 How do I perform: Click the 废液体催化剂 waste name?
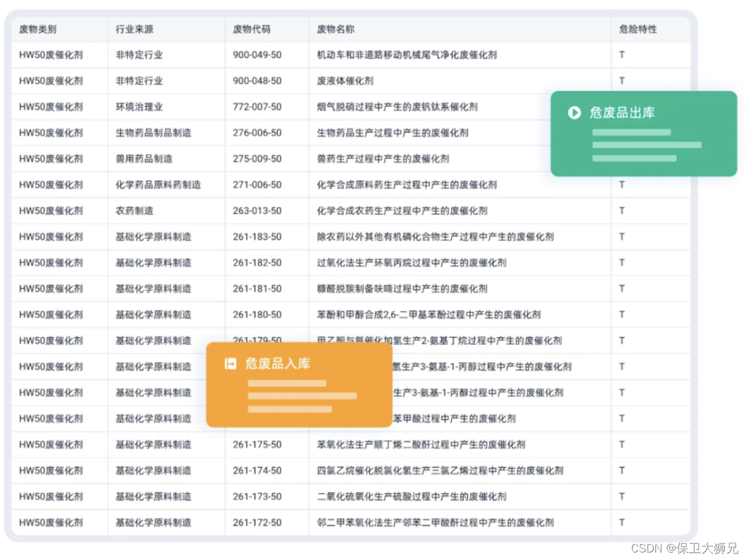point(345,81)
